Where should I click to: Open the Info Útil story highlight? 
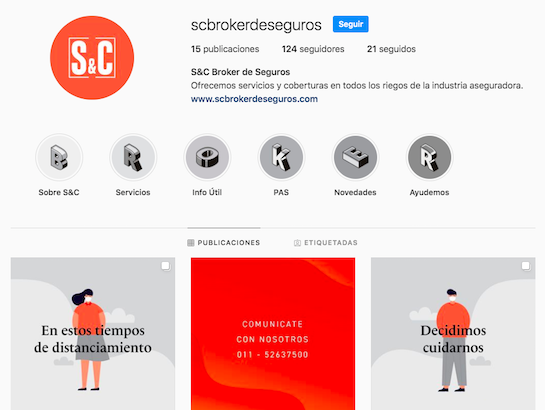coord(207,157)
